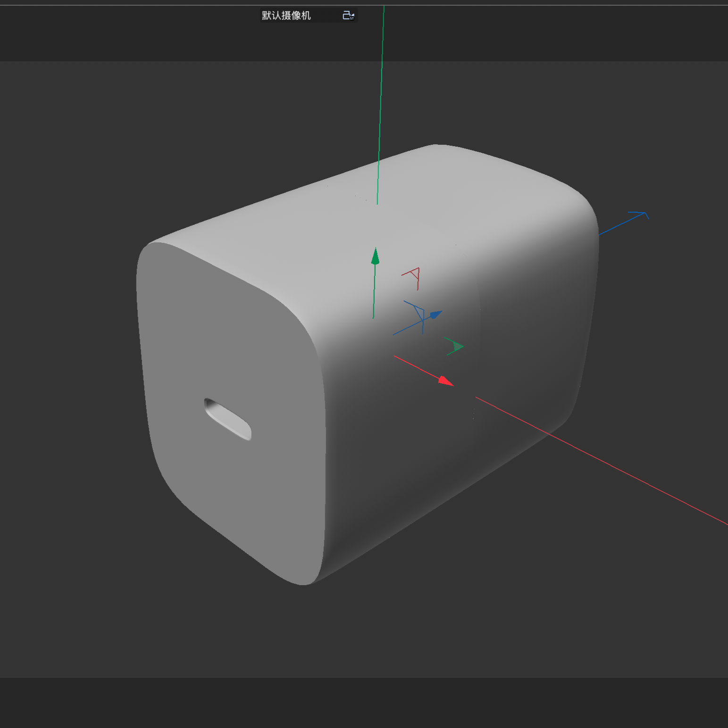This screenshot has height=728, width=728.
Task: Grab the red X-axis arrow handle
Action: 446,381
